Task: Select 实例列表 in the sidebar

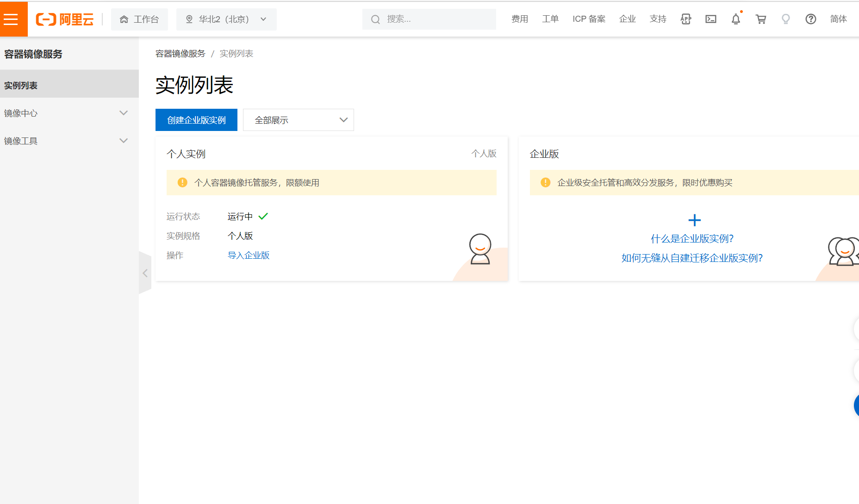Action: click(x=69, y=84)
